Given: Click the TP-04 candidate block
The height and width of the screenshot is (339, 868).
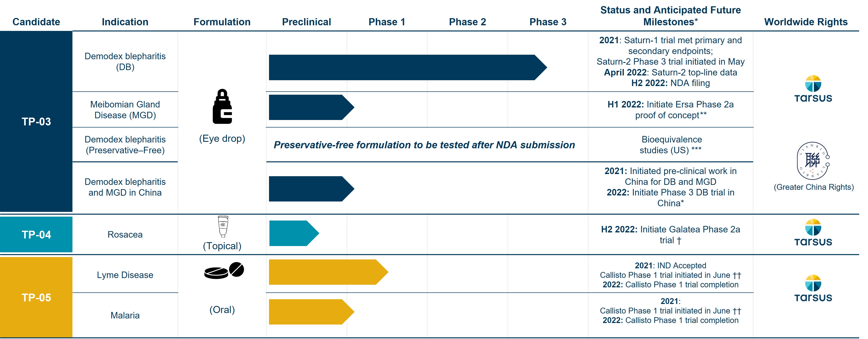Looking at the screenshot, I should pyautogui.click(x=36, y=235).
